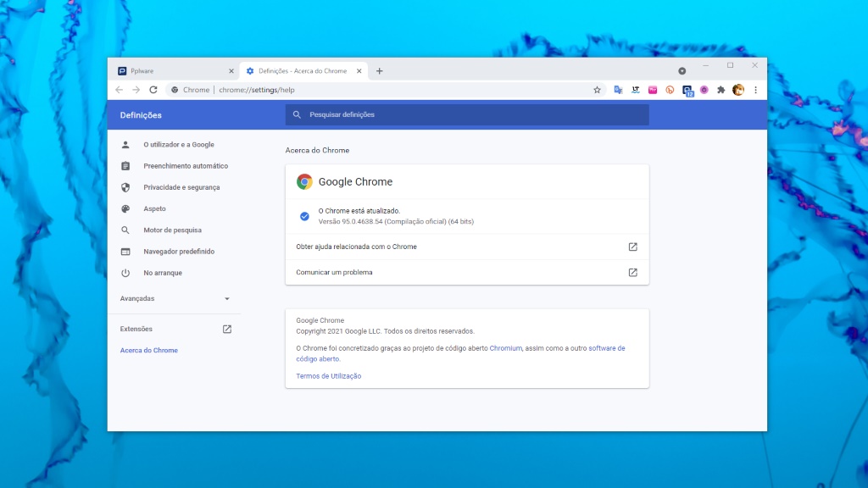Bookmark this page with the star icon
Screen dimensions: 868x488
597,90
